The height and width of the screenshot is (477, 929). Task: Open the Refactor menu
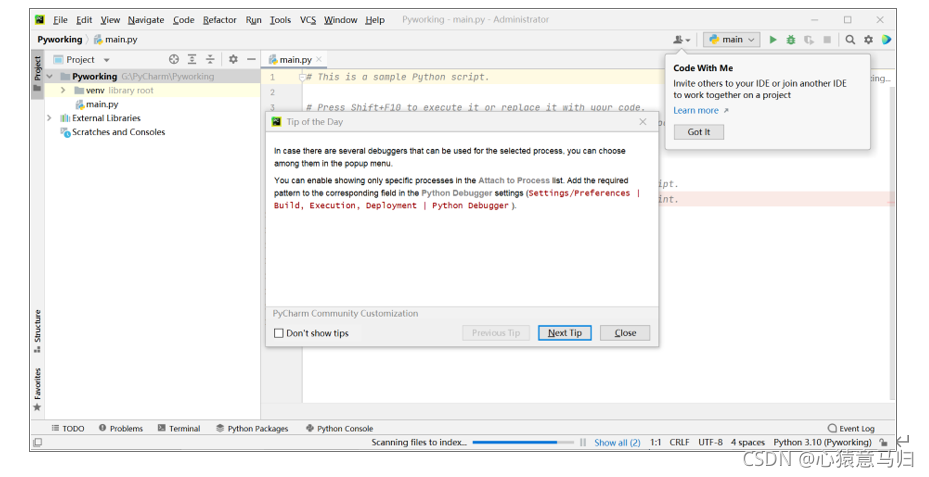click(x=219, y=20)
